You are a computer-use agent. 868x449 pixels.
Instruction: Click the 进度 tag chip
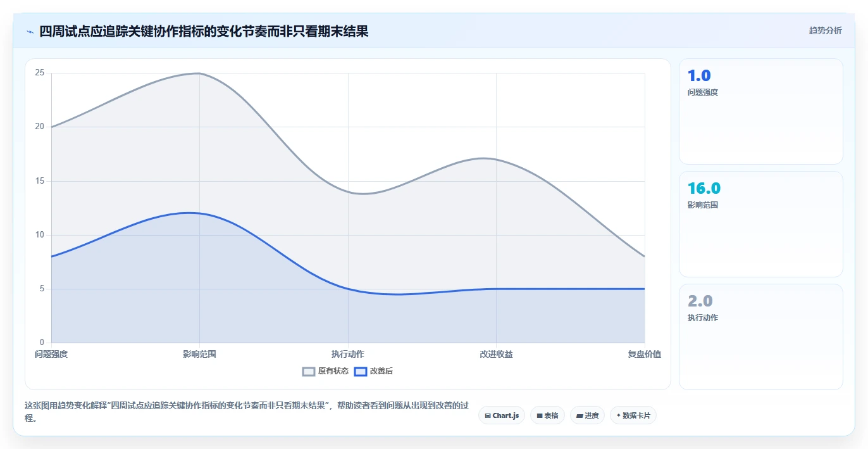(588, 415)
